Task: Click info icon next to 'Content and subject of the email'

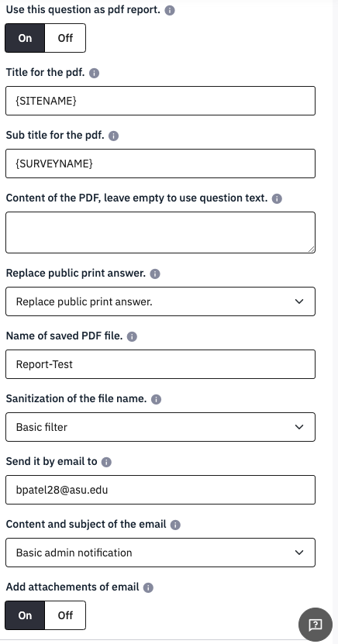Action: [175, 525]
